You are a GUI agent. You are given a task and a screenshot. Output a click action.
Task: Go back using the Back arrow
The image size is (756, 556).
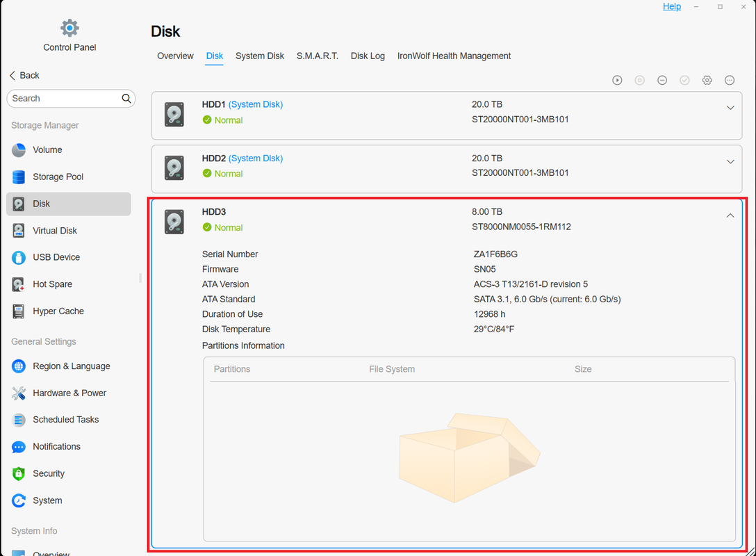[x=24, y=75]
